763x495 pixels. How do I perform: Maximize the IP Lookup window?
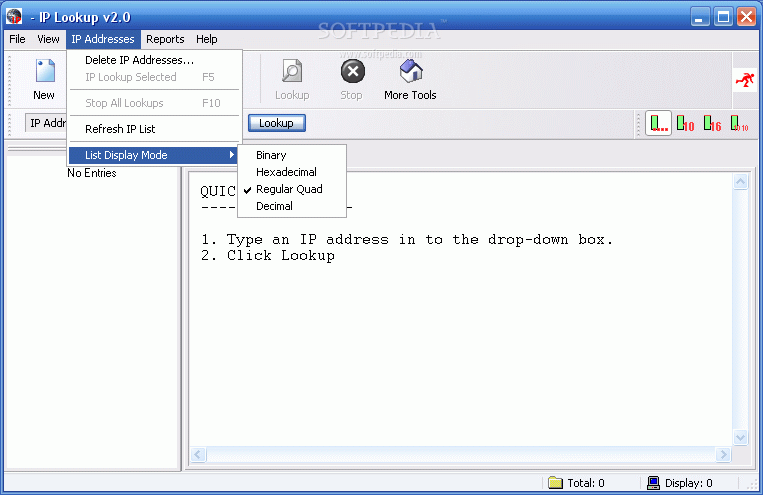pos(723,17)
